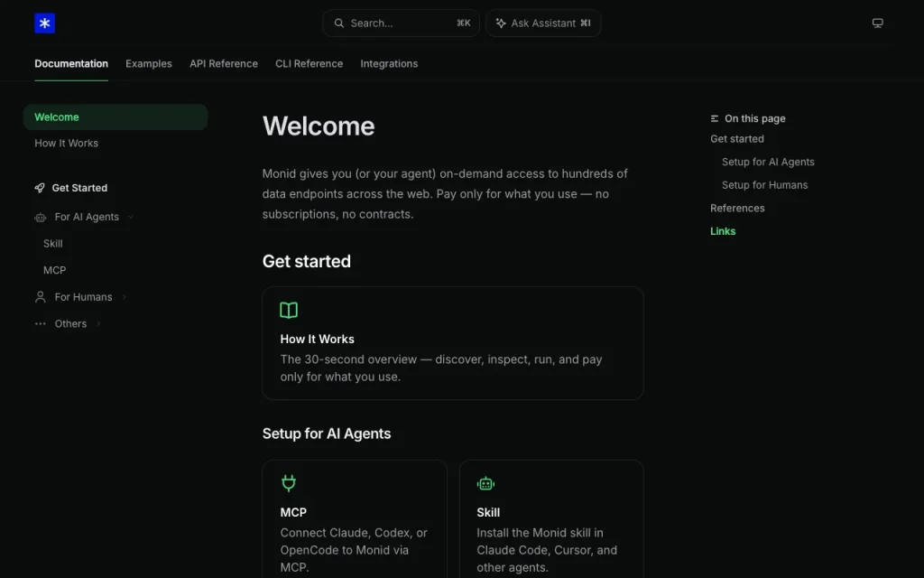Viewport: 924px width, 578px height.
Task: Open the How It Works card title
Action: [x=317, y=340]
